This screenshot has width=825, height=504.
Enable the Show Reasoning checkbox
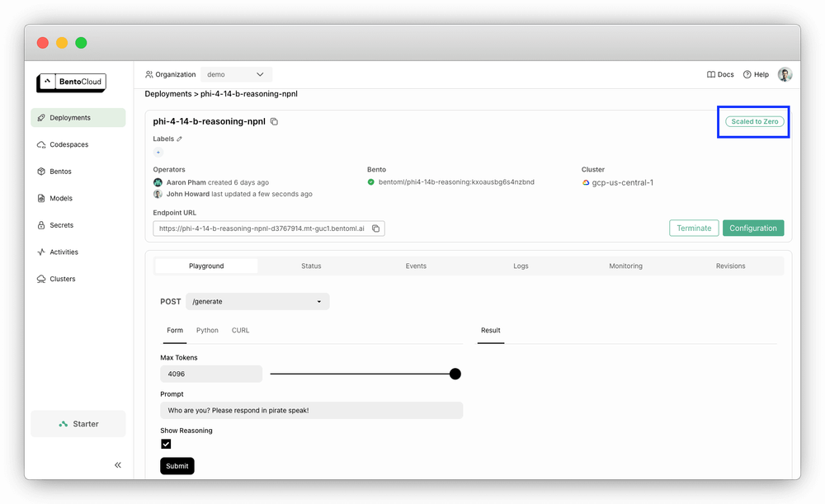(166, 444)
